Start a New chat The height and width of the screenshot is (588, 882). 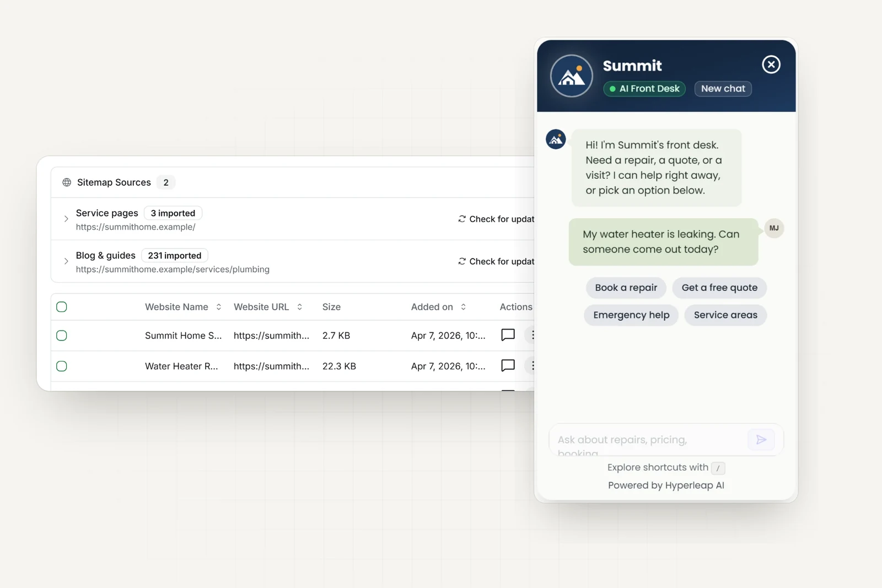723,89
